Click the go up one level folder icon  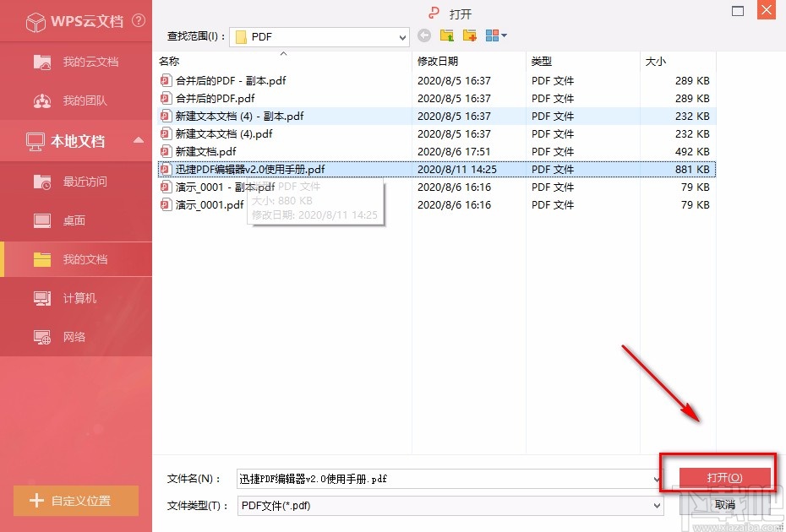(446, 35)
